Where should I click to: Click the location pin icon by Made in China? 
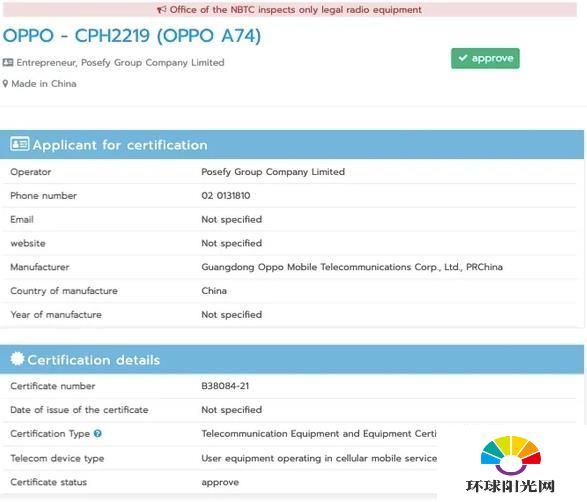[5, 83]
